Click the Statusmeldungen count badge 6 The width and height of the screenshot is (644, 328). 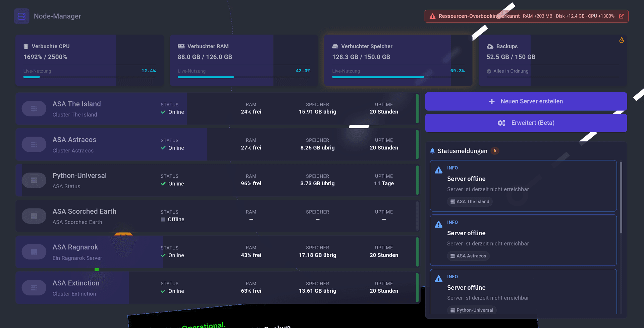click(x=495, y=151)
